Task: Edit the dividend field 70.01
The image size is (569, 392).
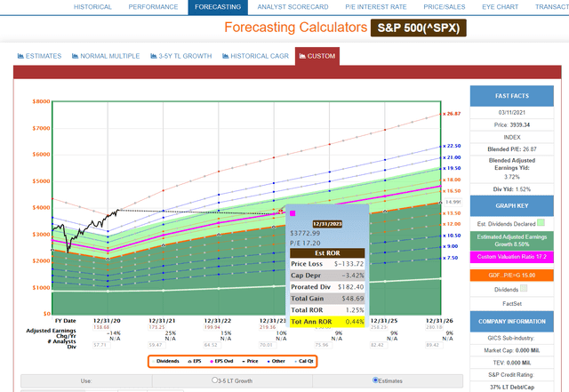Action: 268,345
